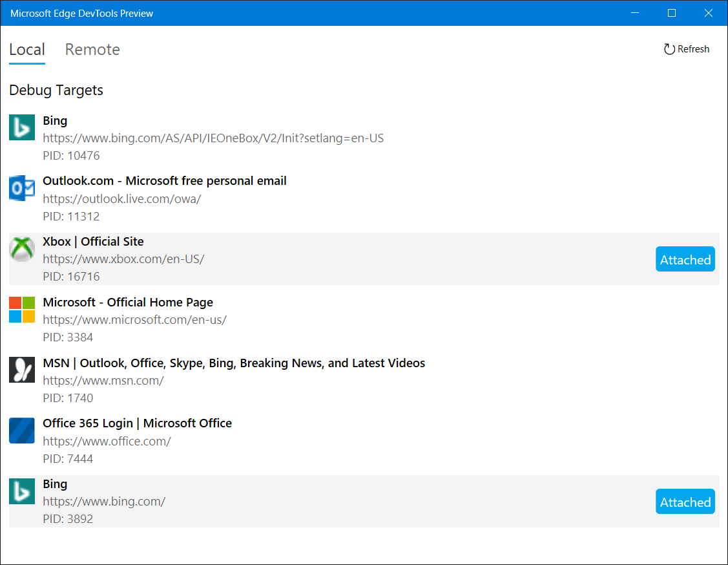Click the microsoft.com/en-us/ URL
The image size is (728, 565).
coord(134,320)
